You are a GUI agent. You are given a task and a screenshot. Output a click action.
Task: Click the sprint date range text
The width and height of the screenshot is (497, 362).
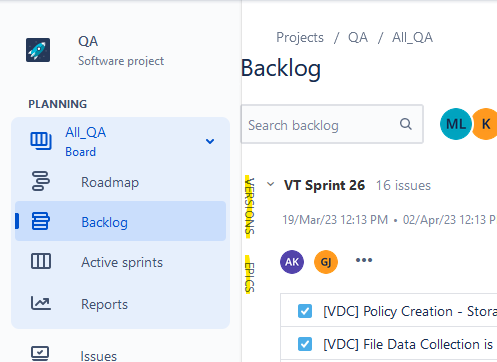click(x=389, y=220)
